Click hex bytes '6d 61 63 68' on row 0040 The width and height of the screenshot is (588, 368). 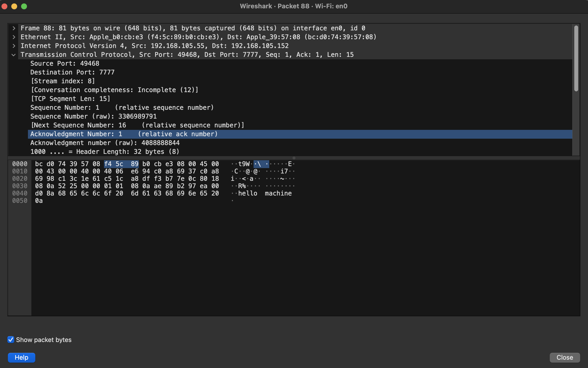coord(152,193)
